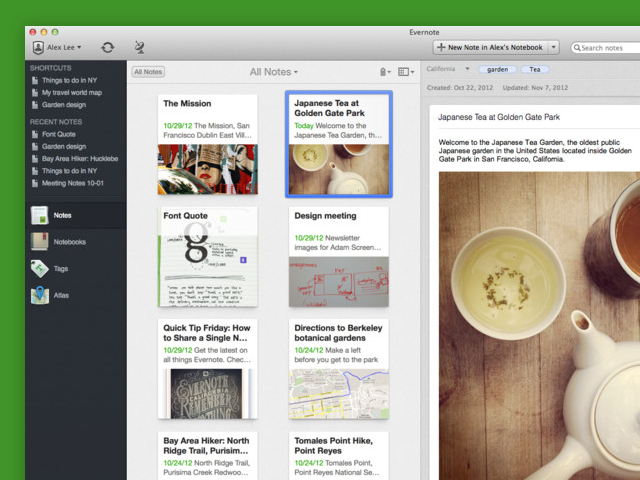Open the note sort options dropdown

[385, 72]
